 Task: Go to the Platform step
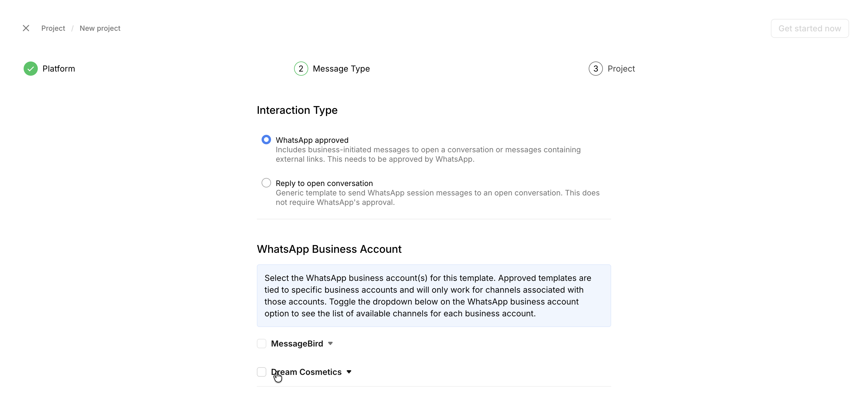(59, 69)
